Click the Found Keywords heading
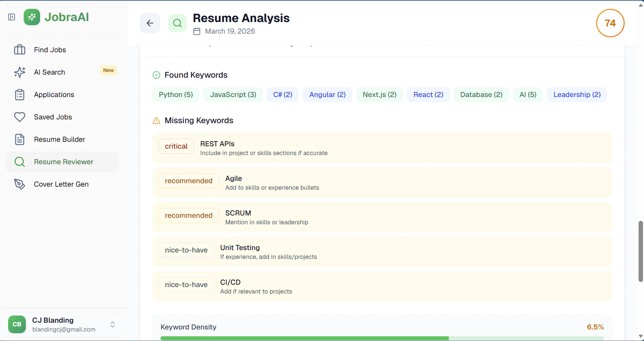The width and height of the screenshot is (644, 341). tap(196, 75)
